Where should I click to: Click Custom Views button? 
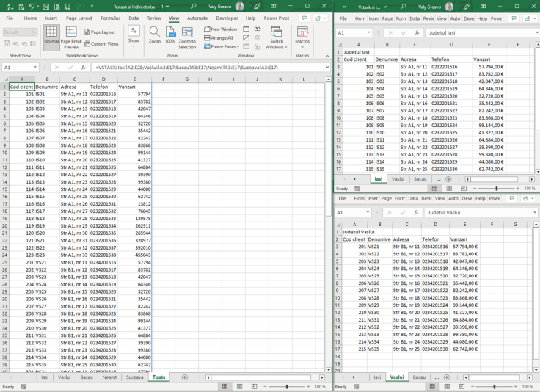click(x=101, y=43)
